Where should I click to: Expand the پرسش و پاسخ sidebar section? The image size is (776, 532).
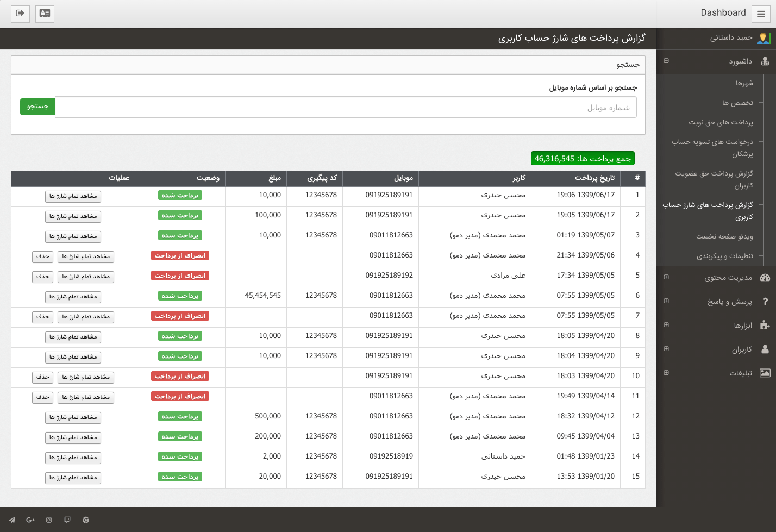666,301
